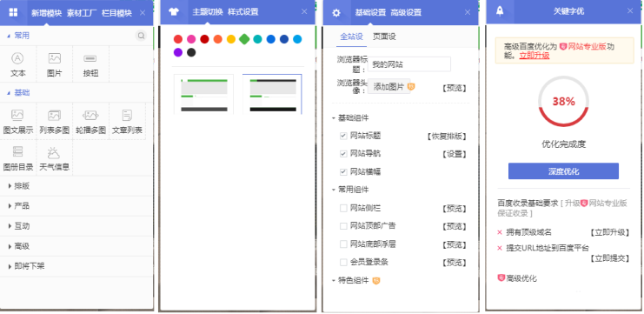Uncheck the 网站横幅 checkbox
644x314 pixels.
[x=343, y=172]
